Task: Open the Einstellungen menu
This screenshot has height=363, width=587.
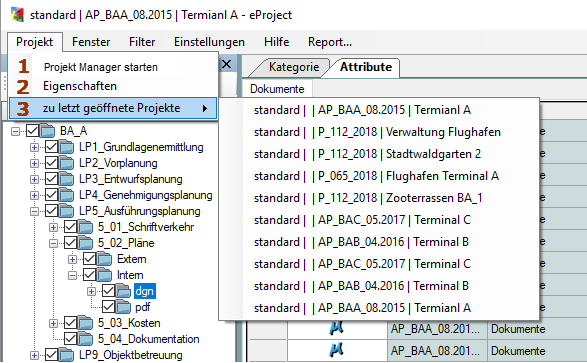Action: (x=209, y=42)
